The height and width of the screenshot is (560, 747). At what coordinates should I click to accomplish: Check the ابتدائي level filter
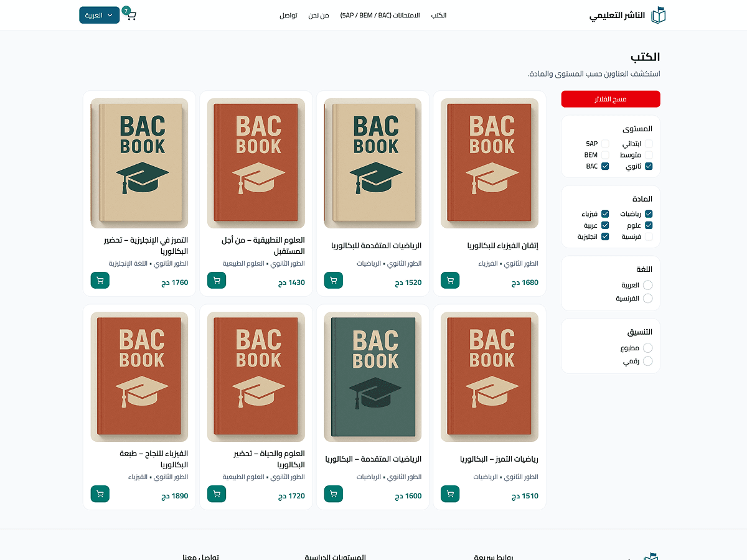click(x=649, y=144)
